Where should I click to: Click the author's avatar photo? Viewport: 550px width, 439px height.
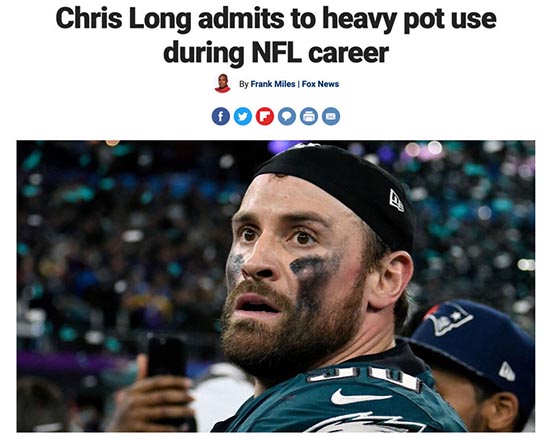click(x=223, y=83)
